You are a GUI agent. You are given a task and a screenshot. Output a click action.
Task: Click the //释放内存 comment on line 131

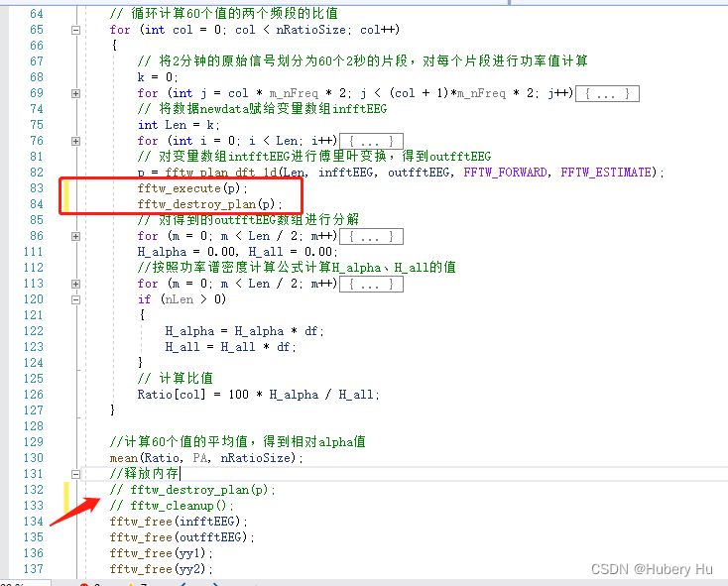[145, 474]
